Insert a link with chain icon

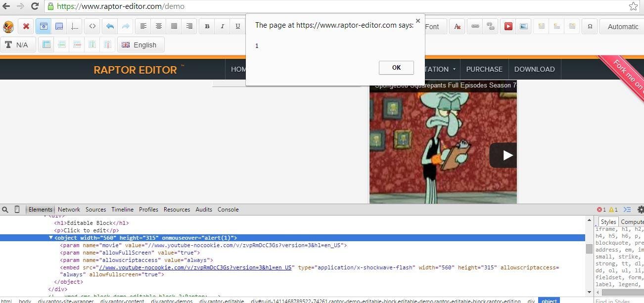click(x=475, y=26)
